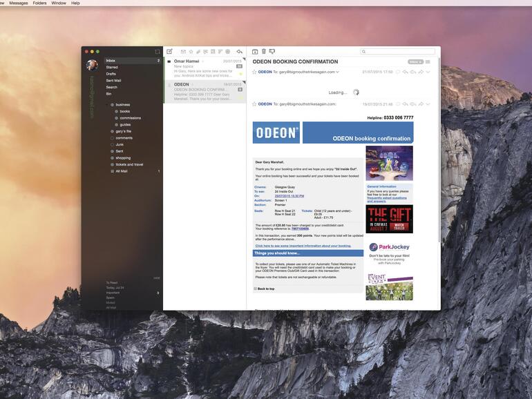Open more-actions chevron on first ODEON message
This screenshot has height=399, width=532.
[428, 72]
